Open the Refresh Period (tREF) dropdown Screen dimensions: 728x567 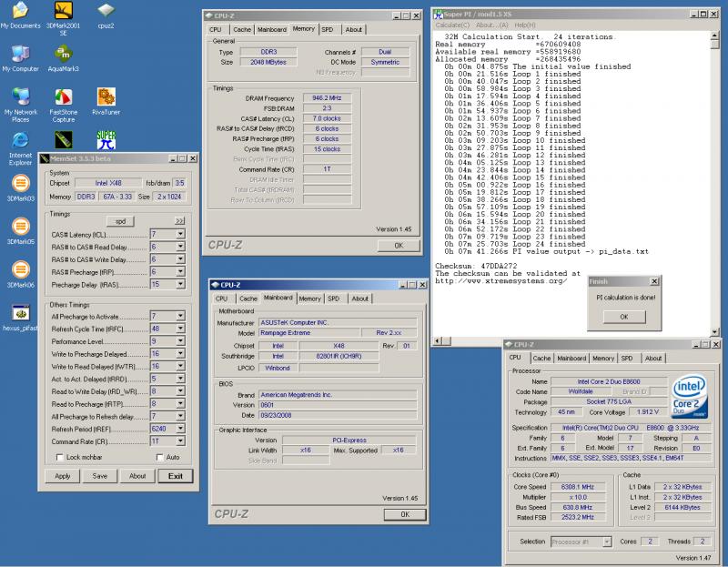180,429
